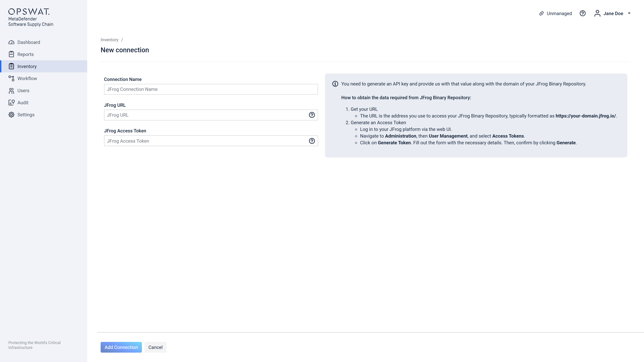Click 'Get your URL' step text
The height and width of the screenshot is (362, 644).
364,109
